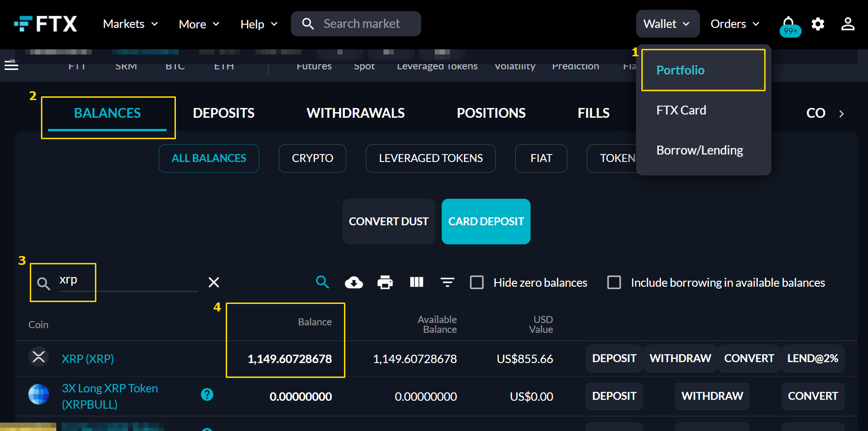Open Borrow/Lending menu entry
Image resolution: width=868 pixels, height=431 pixels.
point(703,150)
